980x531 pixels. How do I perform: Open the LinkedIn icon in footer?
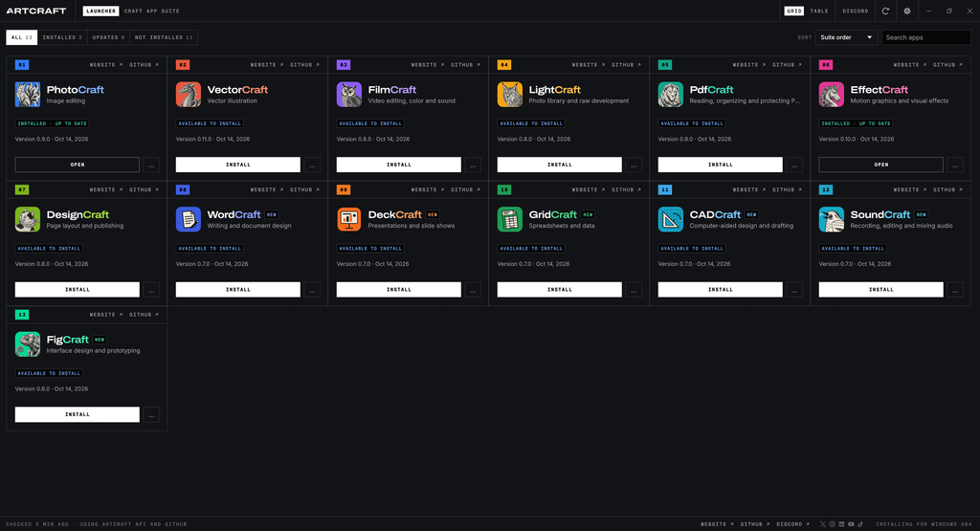click(841, 524)
